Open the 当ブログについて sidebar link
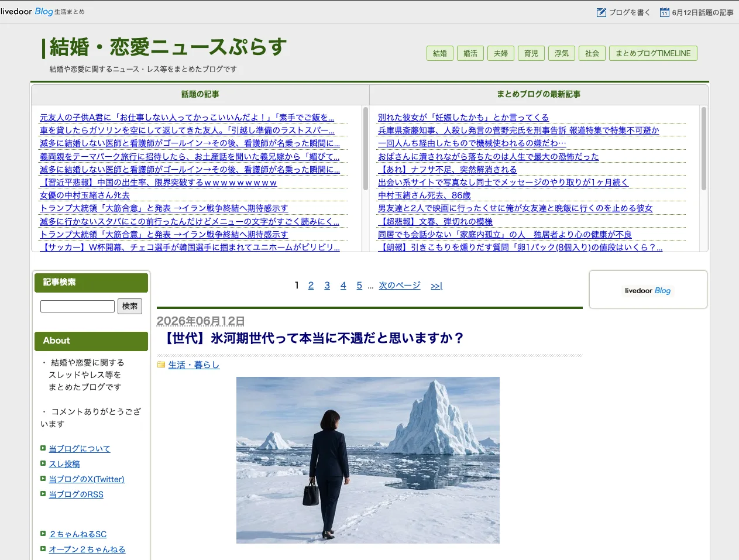 click(80, 449)
